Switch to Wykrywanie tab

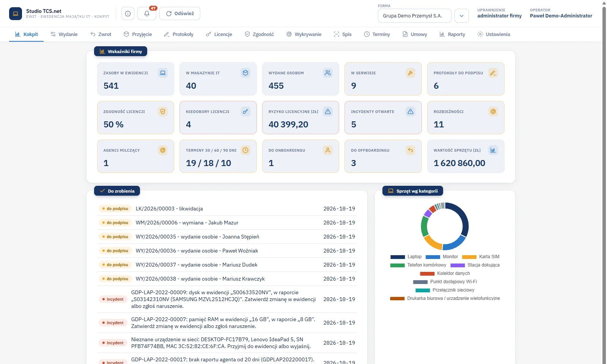[304, 34]
